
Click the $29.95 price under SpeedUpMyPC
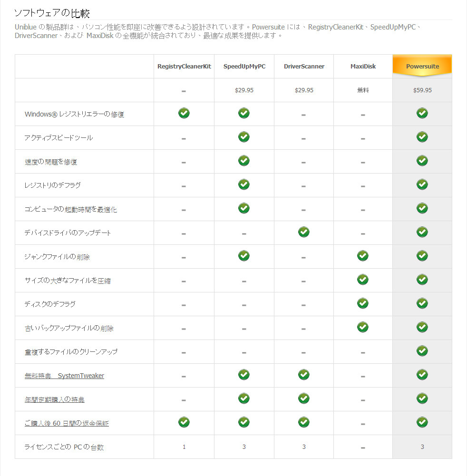(244, 90)
